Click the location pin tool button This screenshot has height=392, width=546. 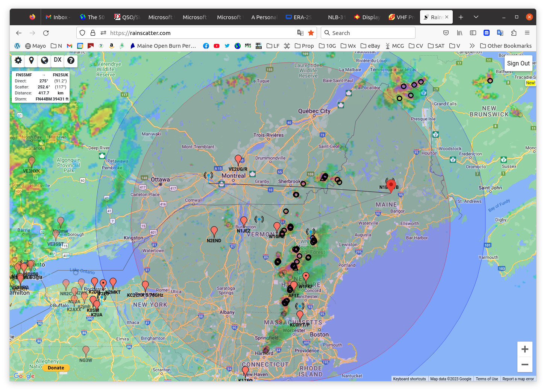point(31,60)
